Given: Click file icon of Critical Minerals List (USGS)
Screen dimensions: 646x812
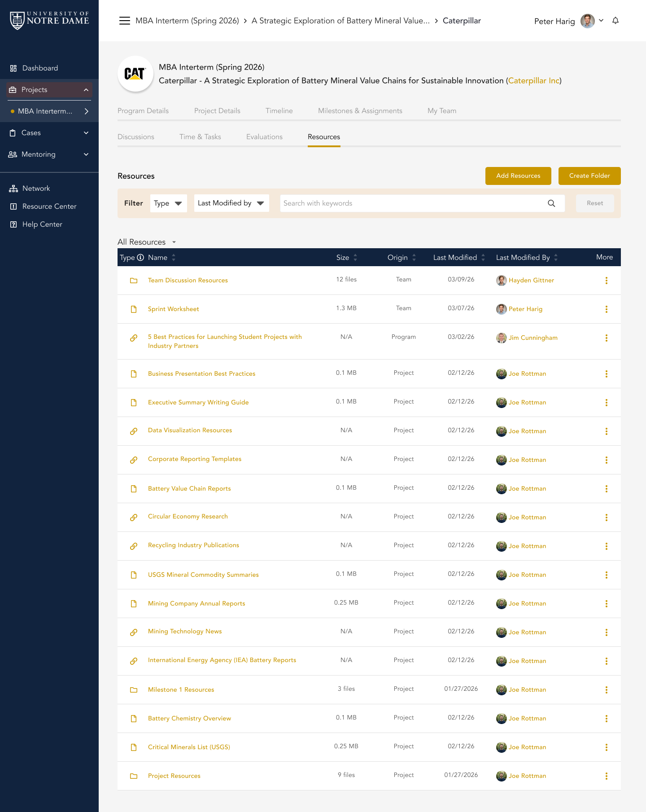Looking at the screenshot, I should [134, 747].
